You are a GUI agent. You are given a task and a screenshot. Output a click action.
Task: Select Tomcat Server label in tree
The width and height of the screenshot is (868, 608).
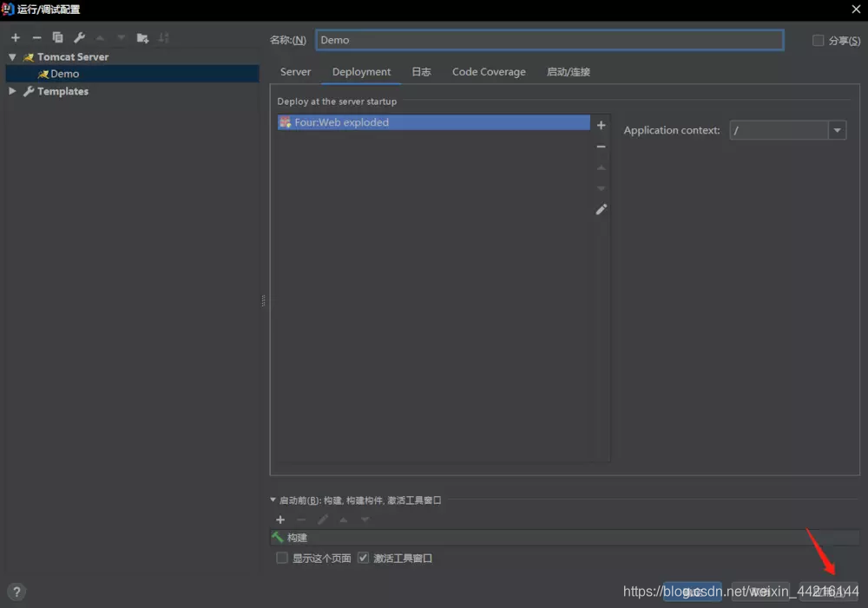click(73, 57)
